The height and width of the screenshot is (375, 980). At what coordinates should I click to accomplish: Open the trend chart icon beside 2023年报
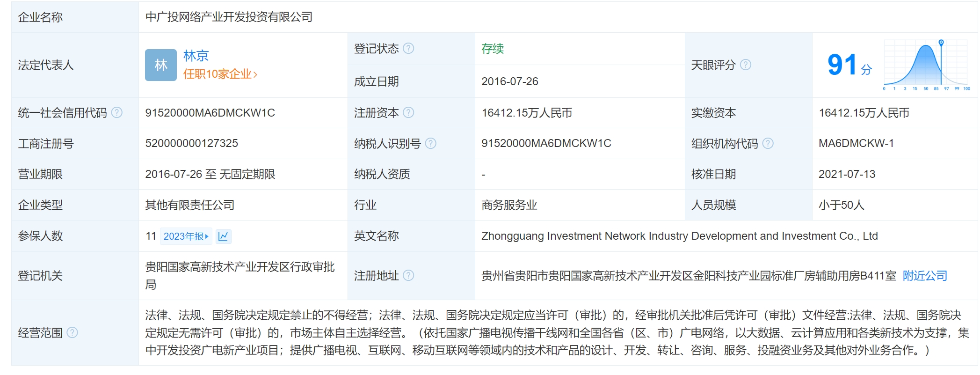tap(223, 236)
